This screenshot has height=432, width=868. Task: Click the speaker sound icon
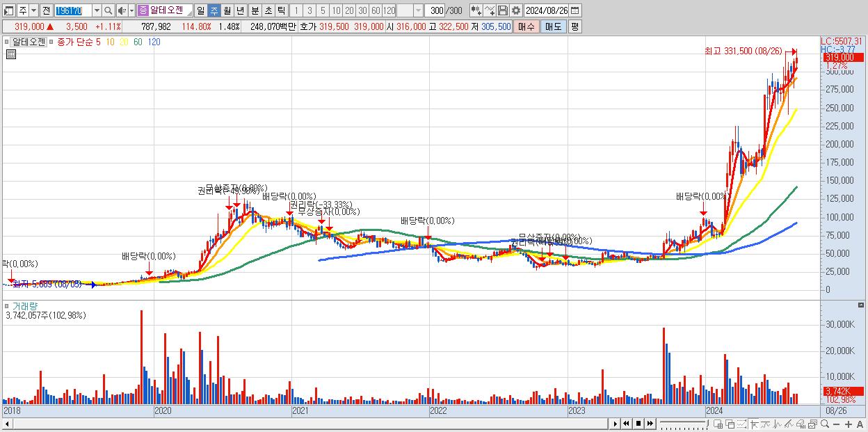tap(122, 10)
